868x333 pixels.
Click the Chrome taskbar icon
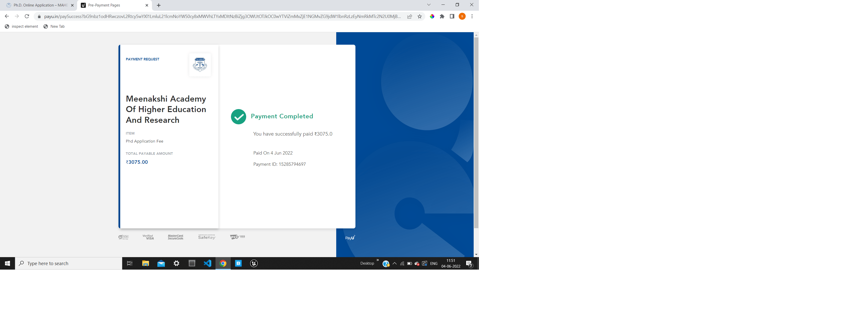tap(223, 264)
